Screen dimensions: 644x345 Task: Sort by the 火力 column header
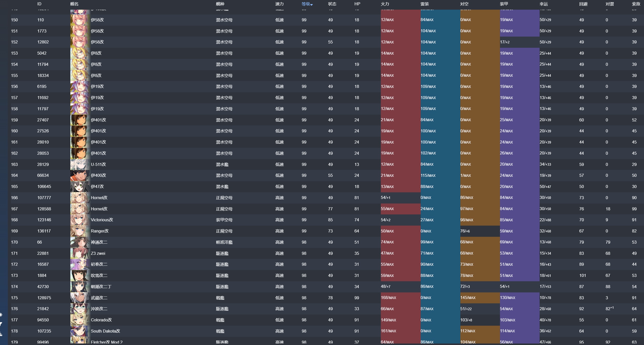click(385, 4)
